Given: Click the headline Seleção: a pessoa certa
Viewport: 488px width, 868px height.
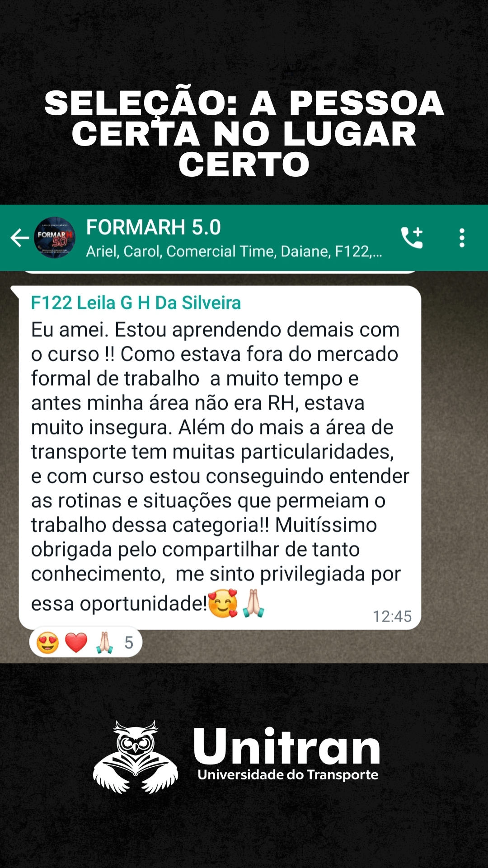Looking at the screenshot, I should click(x=244, y=133).
